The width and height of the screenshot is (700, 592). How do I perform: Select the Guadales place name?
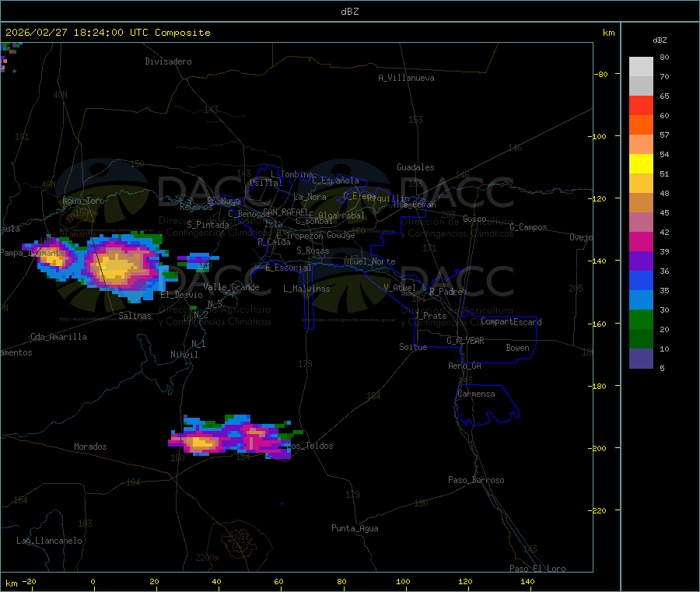click(x=415, y=167)
